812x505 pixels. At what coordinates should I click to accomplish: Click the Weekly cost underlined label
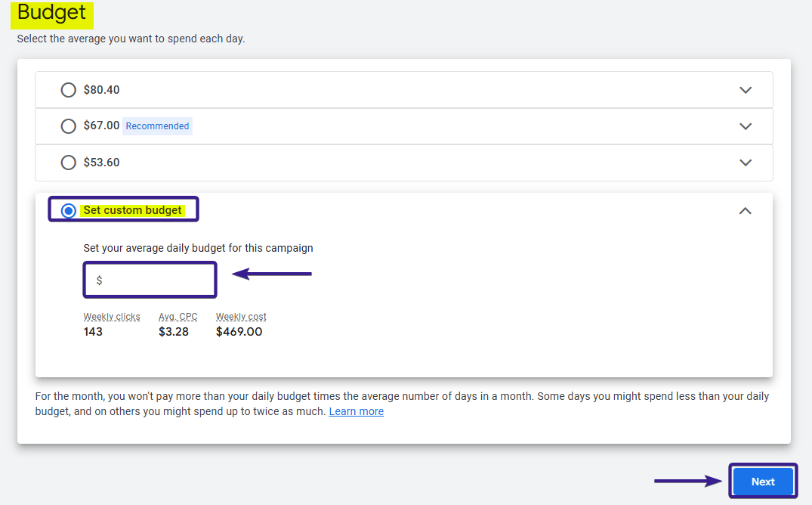(241, 317)
